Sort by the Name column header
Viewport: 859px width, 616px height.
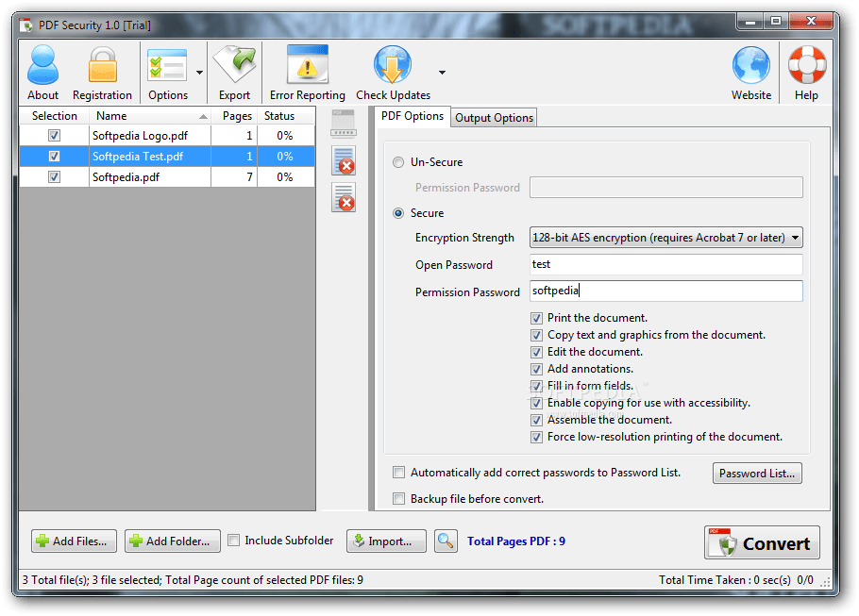pyautogui.click(x=149, y=116)
